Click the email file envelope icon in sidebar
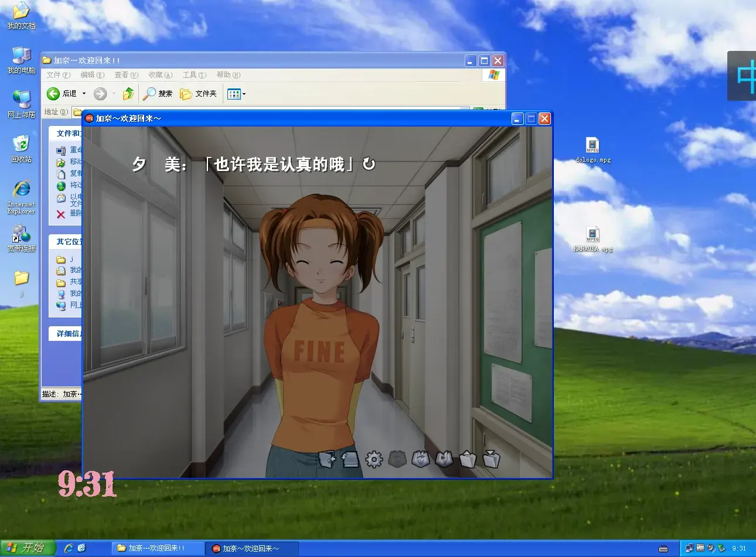 point(61,198)
